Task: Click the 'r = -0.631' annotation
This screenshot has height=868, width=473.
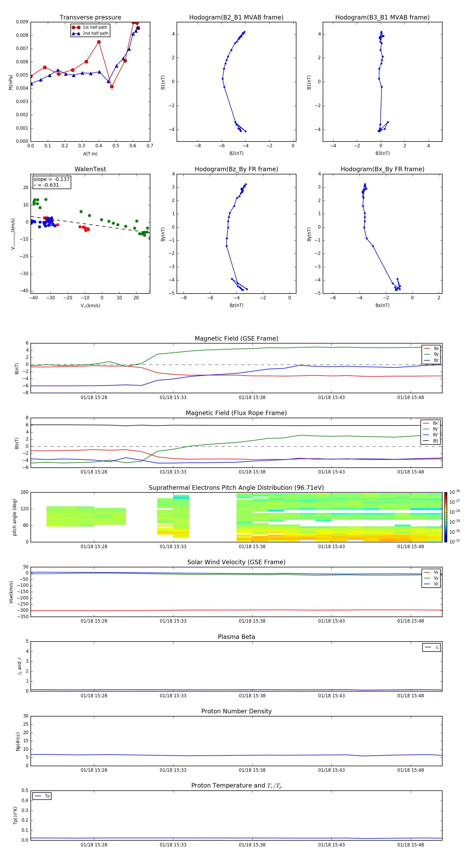Action: click(47, 185)
